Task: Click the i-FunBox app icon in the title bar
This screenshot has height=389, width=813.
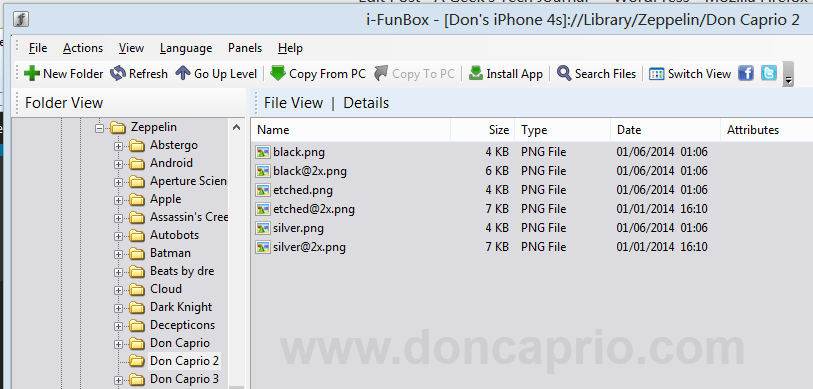Action: pyautogui.click(x=21, y=20)
